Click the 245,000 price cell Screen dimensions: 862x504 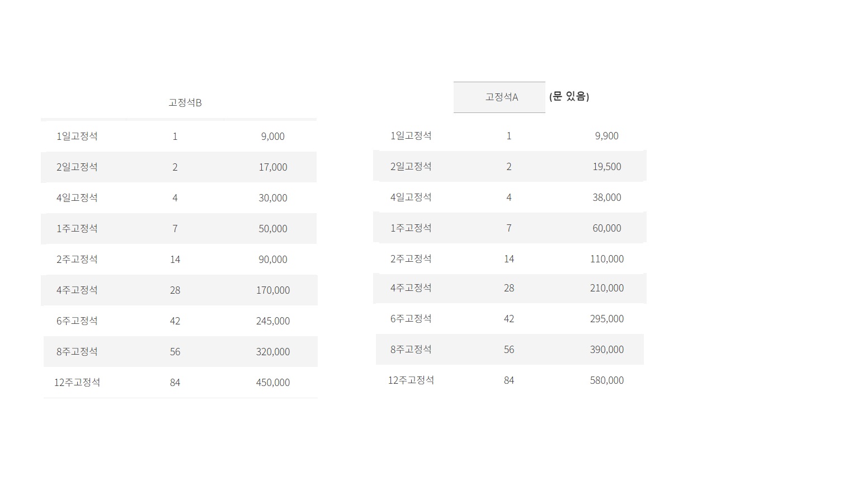click(273, 321)
